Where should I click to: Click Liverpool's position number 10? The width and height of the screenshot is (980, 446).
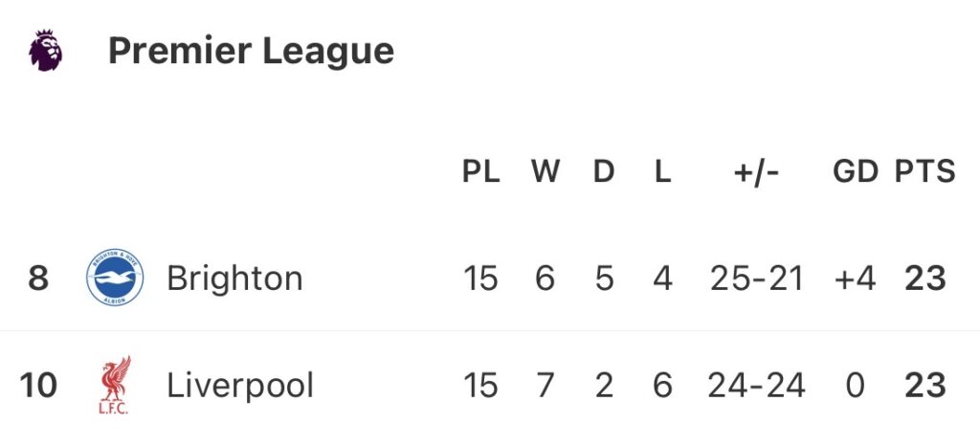(x=38, y=386)
